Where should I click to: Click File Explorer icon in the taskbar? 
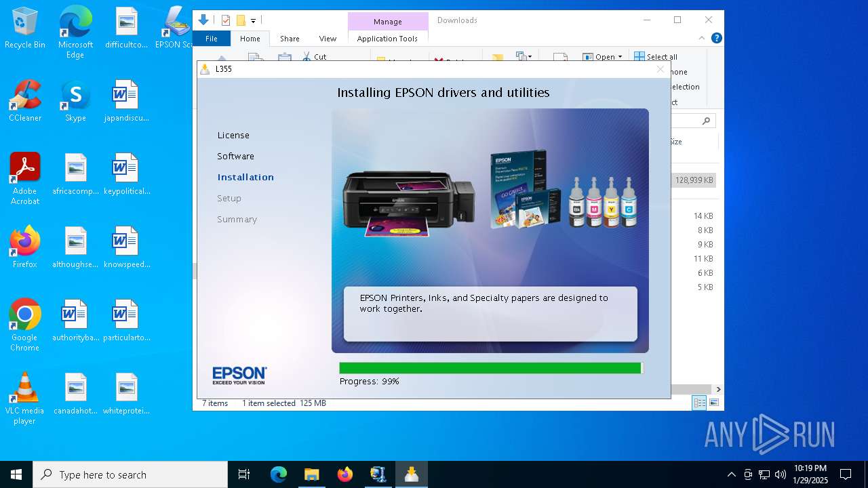pos(311,474)
